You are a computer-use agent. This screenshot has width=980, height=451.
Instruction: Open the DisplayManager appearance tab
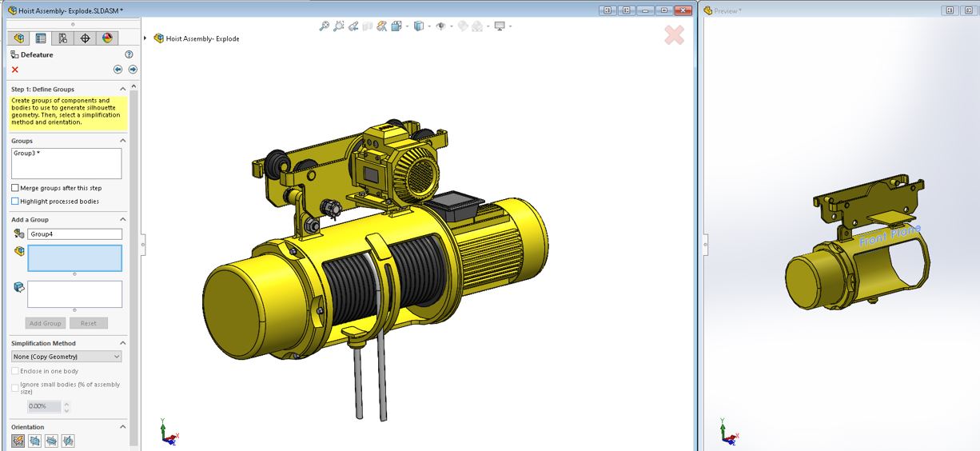point(108,38)
